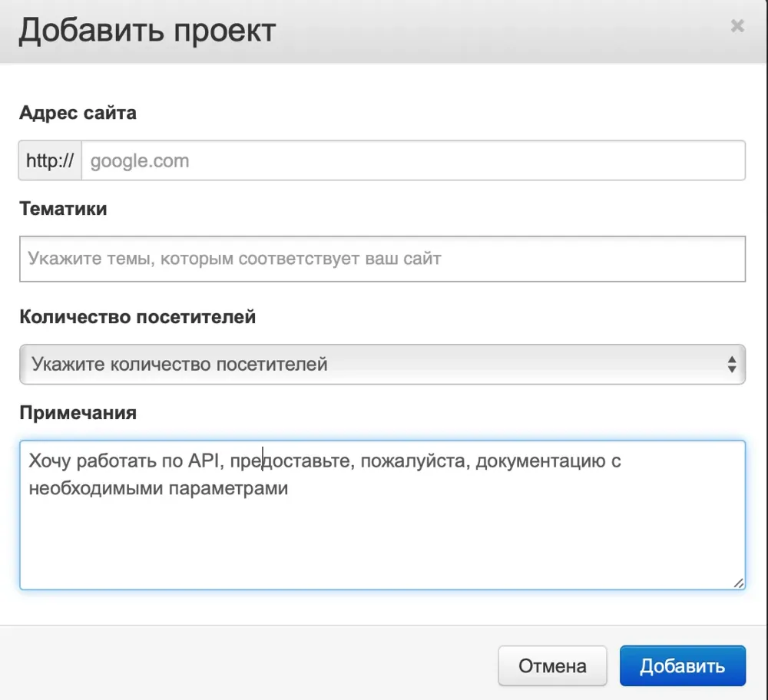
Task: Click the Адрес сайта label
Action: [78, 113]
